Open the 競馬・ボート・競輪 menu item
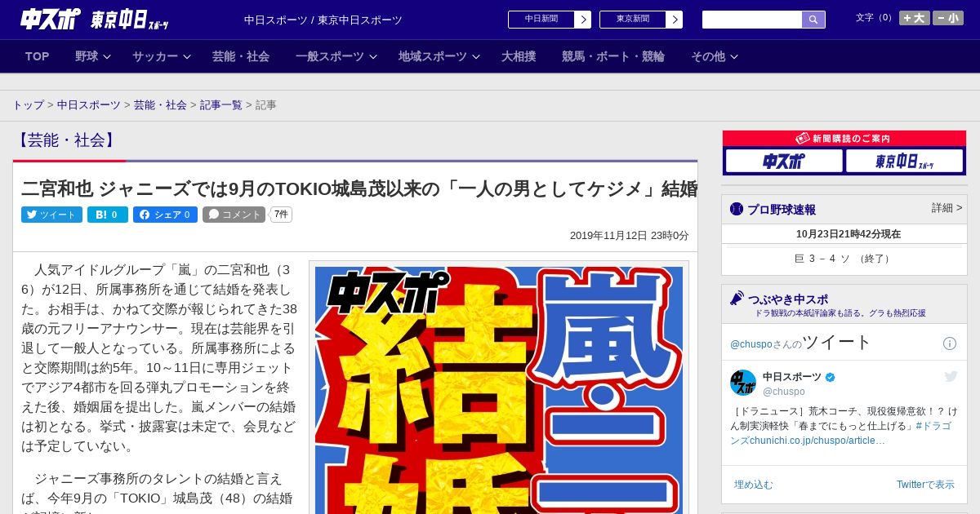 click(x=613, y=56)
